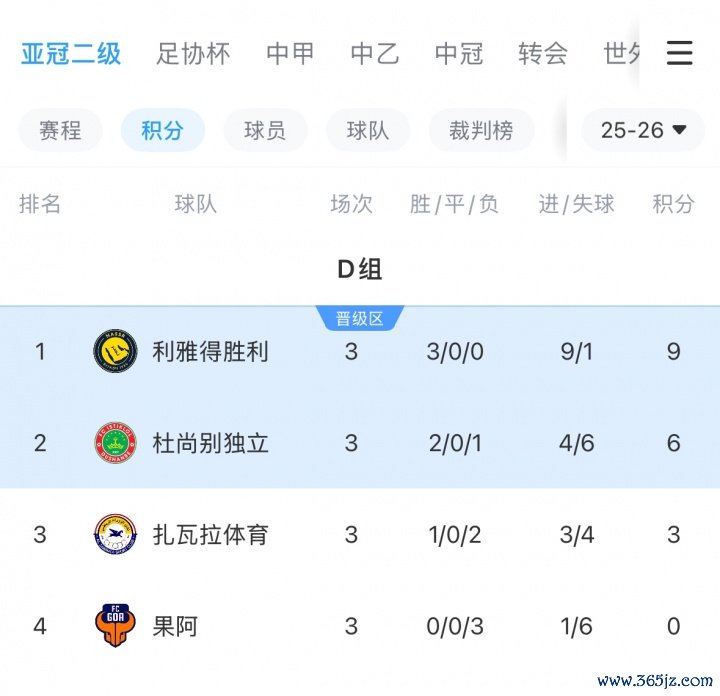Open the 球员 players view

(x=265, y=130)
